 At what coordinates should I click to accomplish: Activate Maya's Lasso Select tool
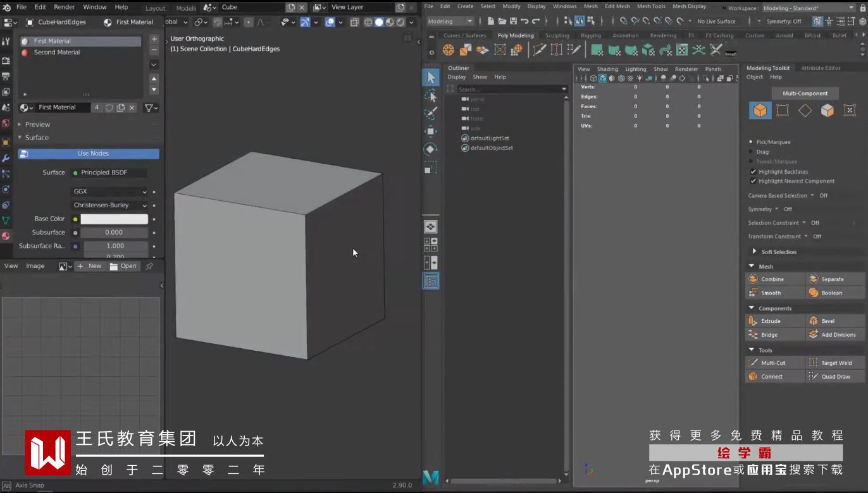431,96
